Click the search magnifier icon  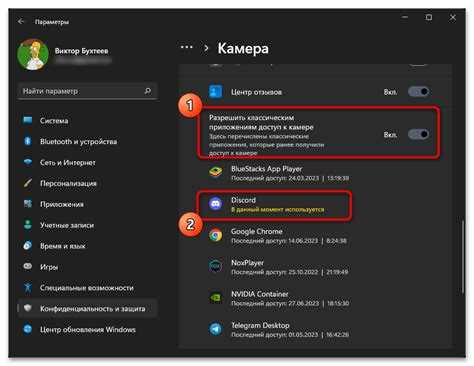click(148, 91)
